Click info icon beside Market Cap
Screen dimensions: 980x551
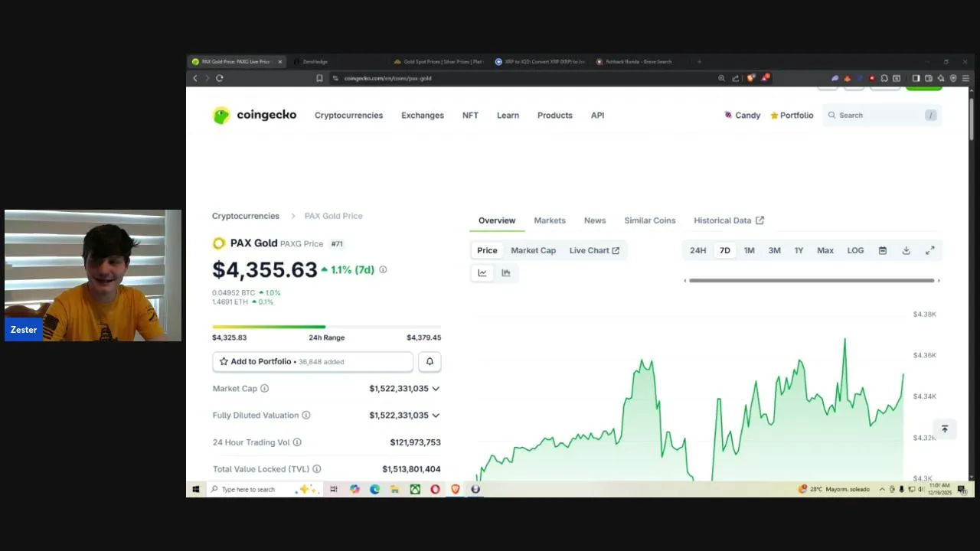click(x=264, y=389)
